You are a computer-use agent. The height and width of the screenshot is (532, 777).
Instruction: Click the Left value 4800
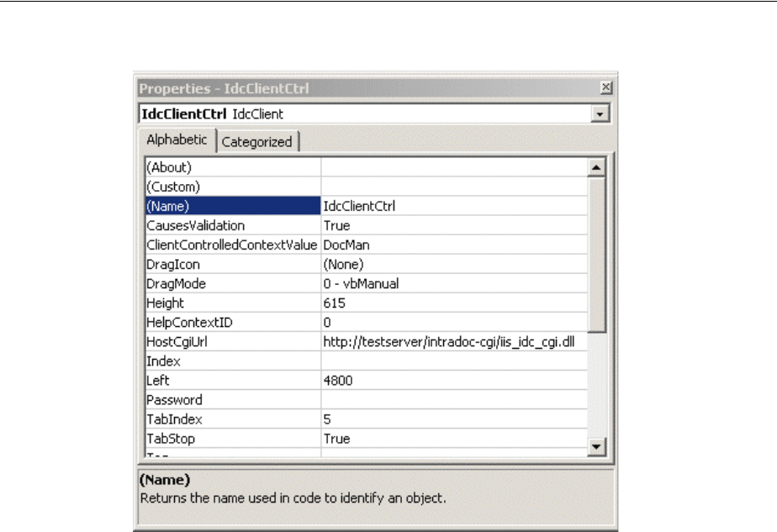click(454, 380)
